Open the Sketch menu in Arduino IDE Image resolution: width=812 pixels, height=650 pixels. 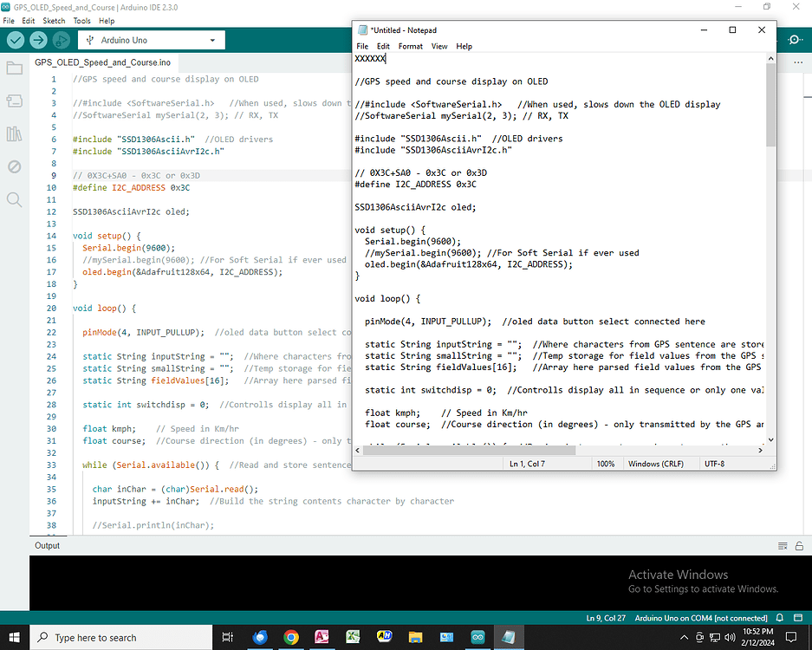point(55,20)
